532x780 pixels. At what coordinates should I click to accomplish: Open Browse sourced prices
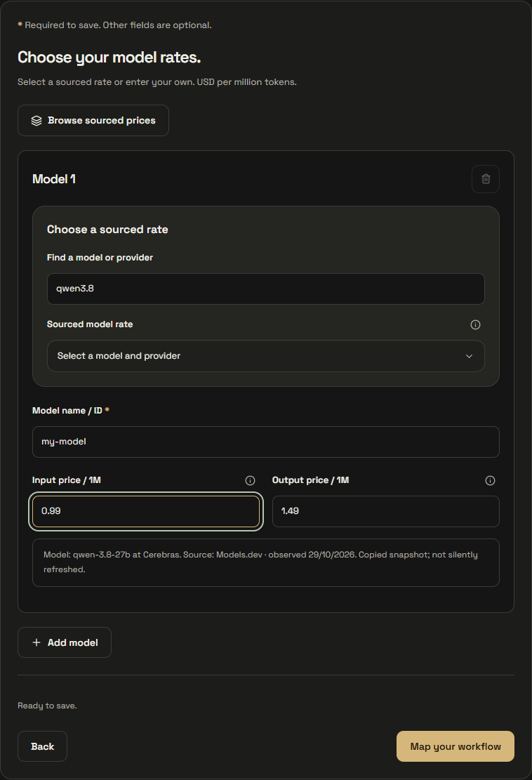click(x=93, y=120)
